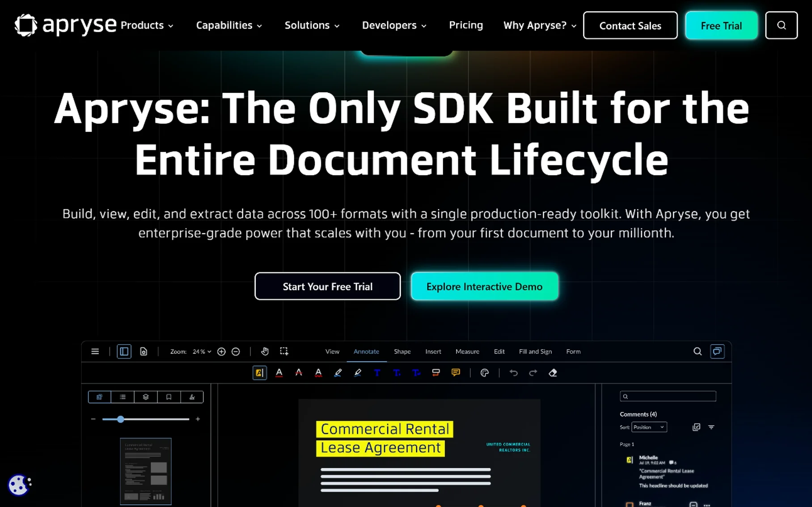Viewport: 812px width, 507px height.
Task: Select the marquee area selection tool
Action: [x=284, y=351]
